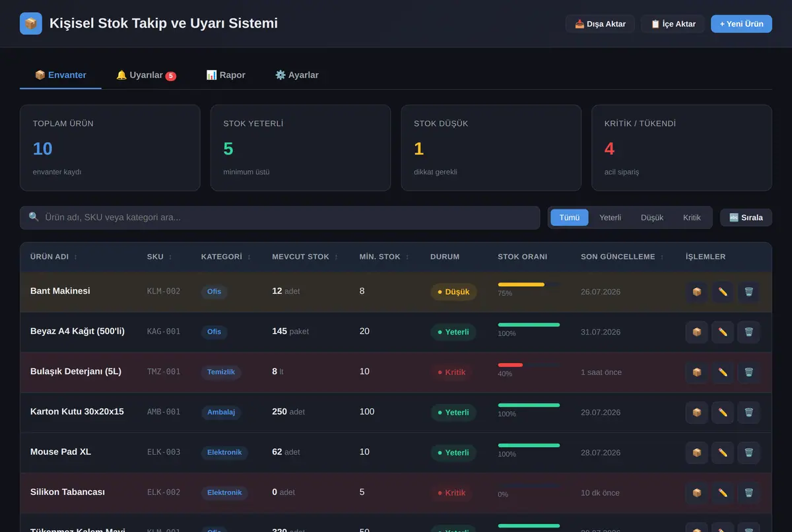792x532 pixels.
Task: Open stock update for Beyaz A4 Kağıt
Action: pos(696,332)
